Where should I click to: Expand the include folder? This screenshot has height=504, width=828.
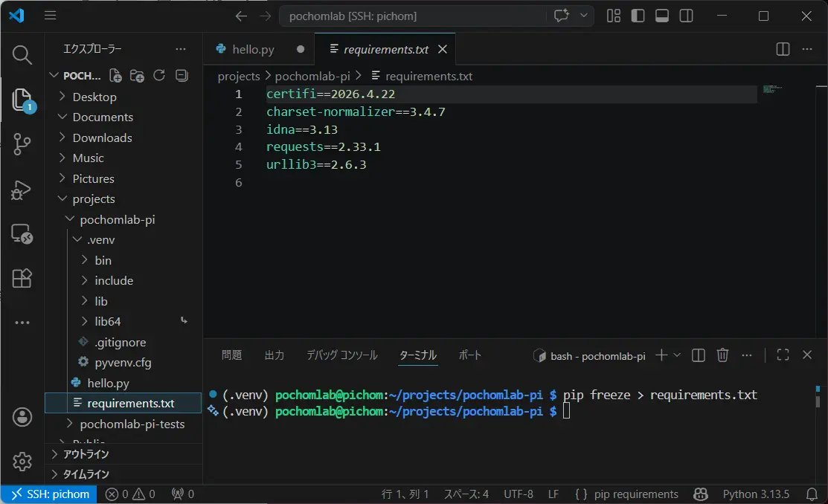point(114,280)
